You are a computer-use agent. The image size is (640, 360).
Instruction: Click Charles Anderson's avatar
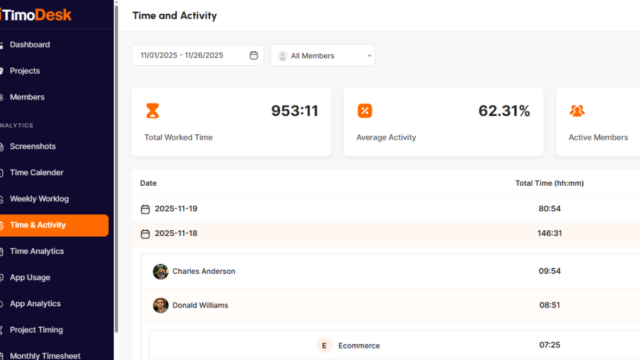click(x=160, y=271)
